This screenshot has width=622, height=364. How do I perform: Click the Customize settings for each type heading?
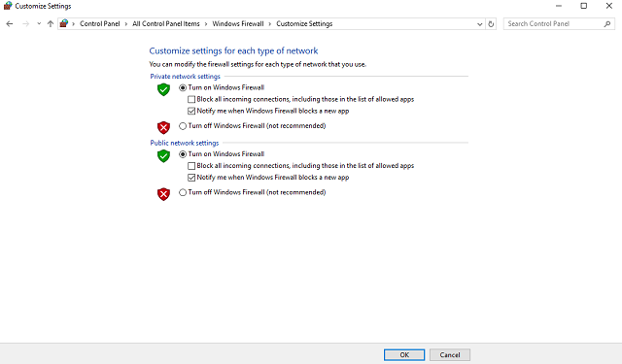[x=233, y=50]
